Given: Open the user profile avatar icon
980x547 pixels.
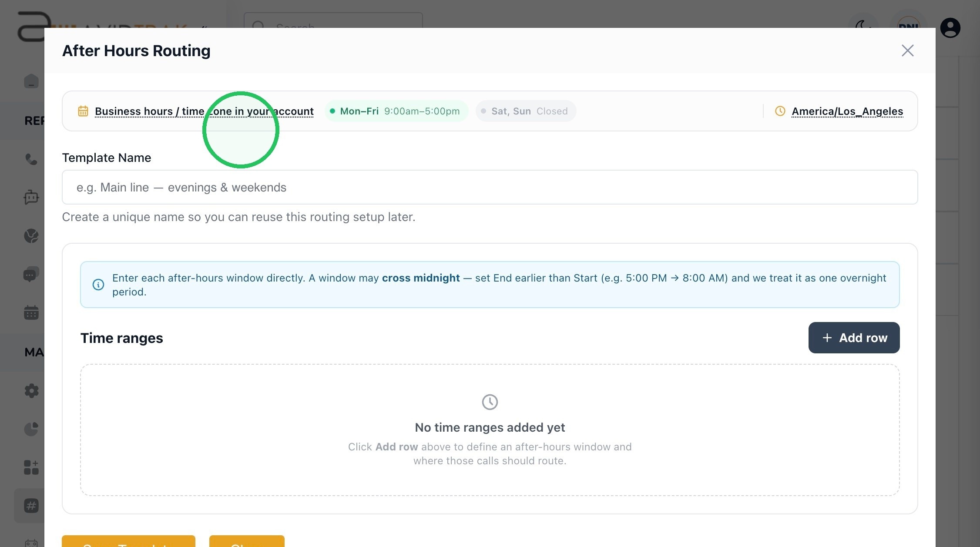Looking at the screenshot, I should 950,28.
